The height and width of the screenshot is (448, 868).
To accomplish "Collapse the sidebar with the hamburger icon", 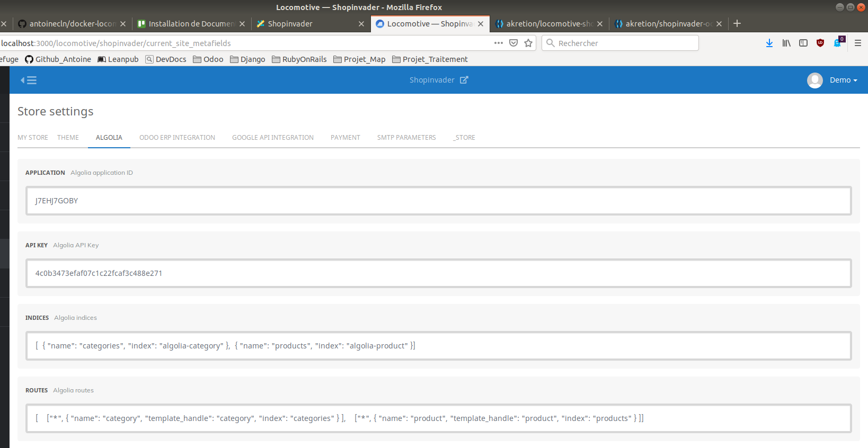I will tap(29, 80).
